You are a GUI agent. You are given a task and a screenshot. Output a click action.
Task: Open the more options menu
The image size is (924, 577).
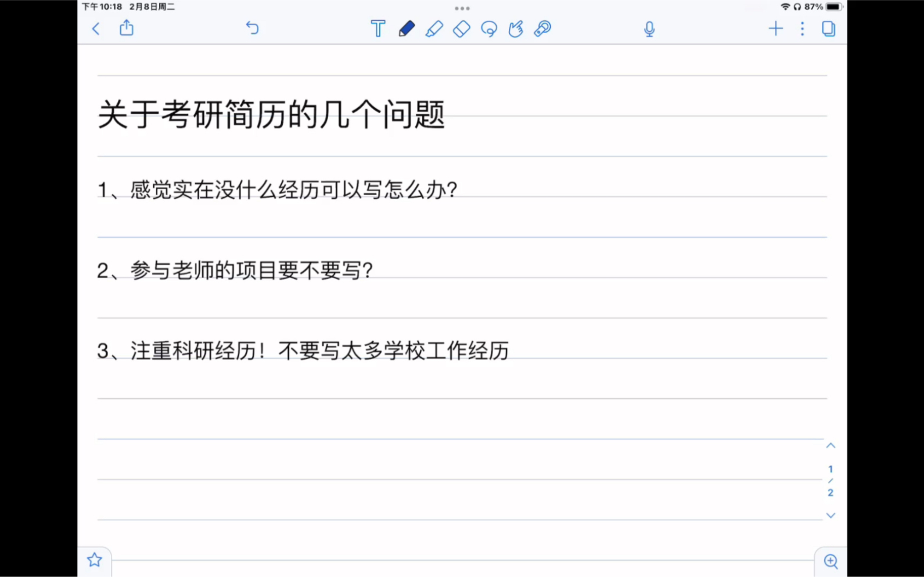[x=803, y=28]
